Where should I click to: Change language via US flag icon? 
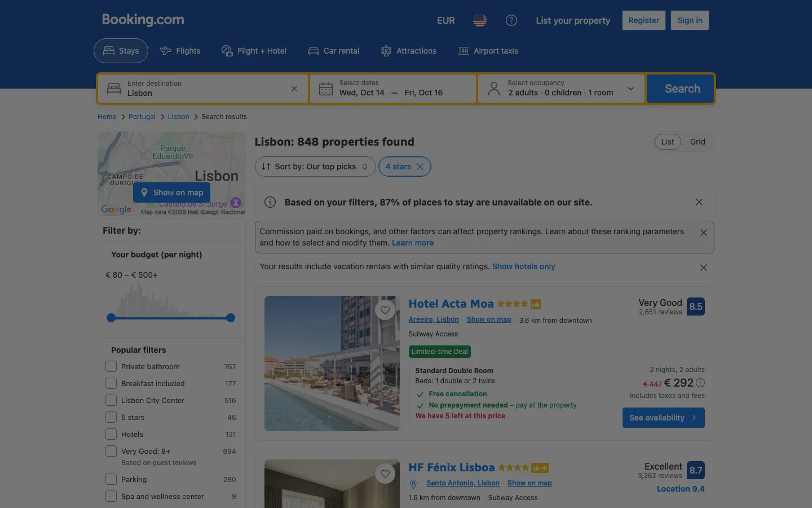480,20
